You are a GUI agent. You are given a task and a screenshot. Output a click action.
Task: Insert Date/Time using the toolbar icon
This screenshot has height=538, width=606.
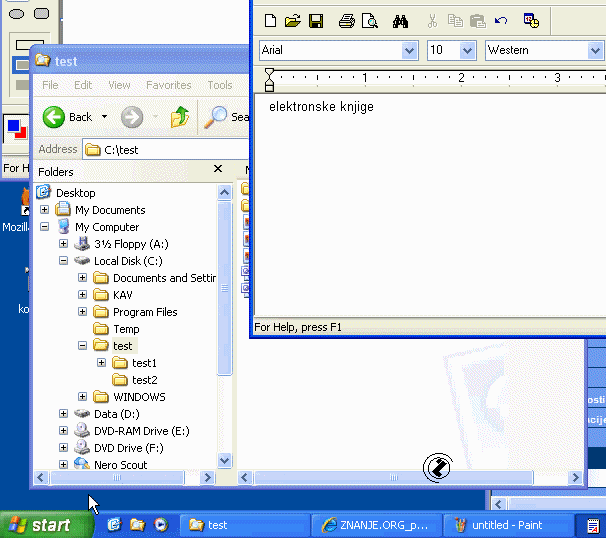pos(531,21)
